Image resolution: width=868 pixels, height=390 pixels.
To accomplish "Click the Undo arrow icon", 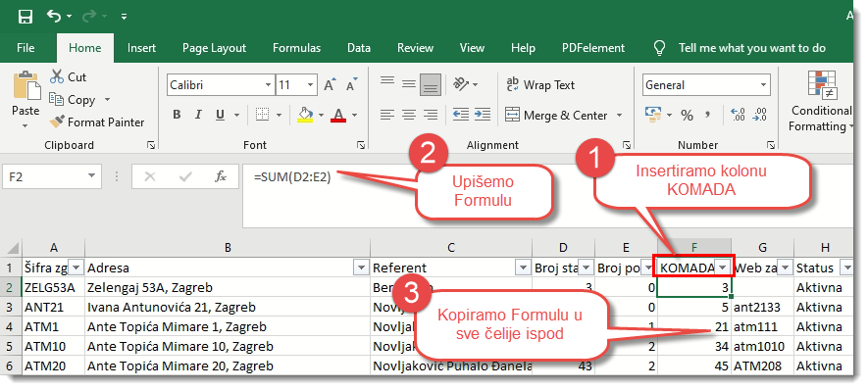I will 54,16.
